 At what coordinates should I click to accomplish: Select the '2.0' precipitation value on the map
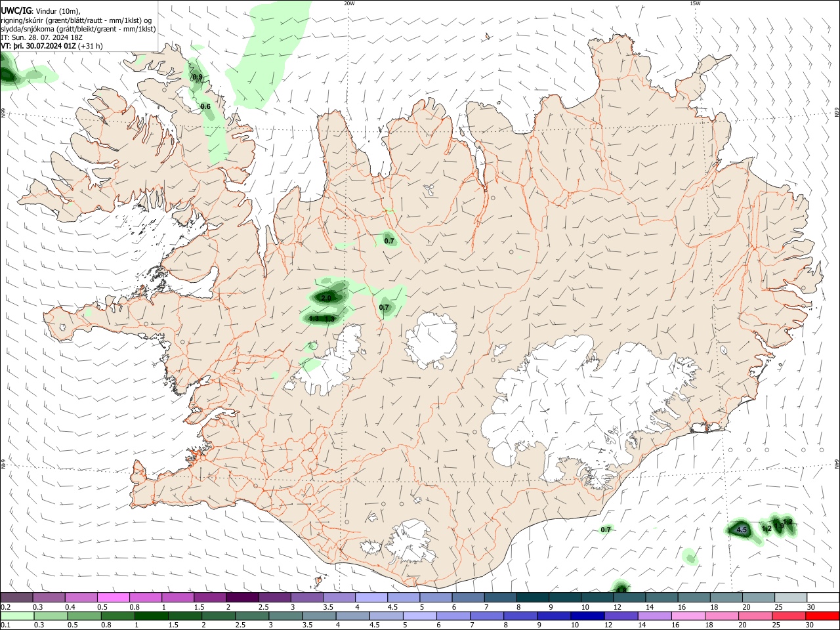pyautogui.click(x=325, y=298)
